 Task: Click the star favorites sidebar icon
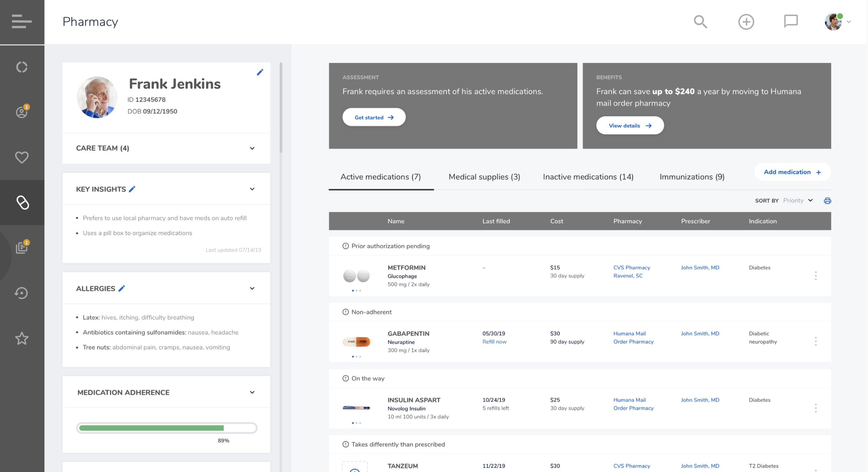22,338
